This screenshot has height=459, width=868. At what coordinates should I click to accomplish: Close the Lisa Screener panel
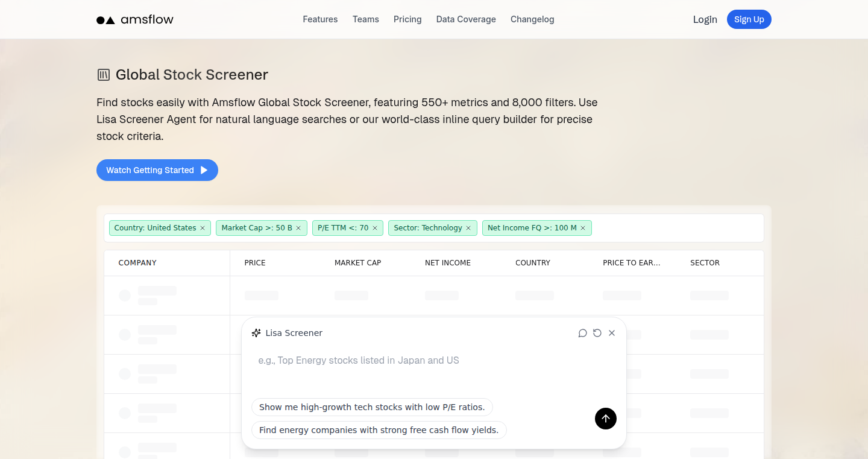pyautogui.click(x=612, y=333)
